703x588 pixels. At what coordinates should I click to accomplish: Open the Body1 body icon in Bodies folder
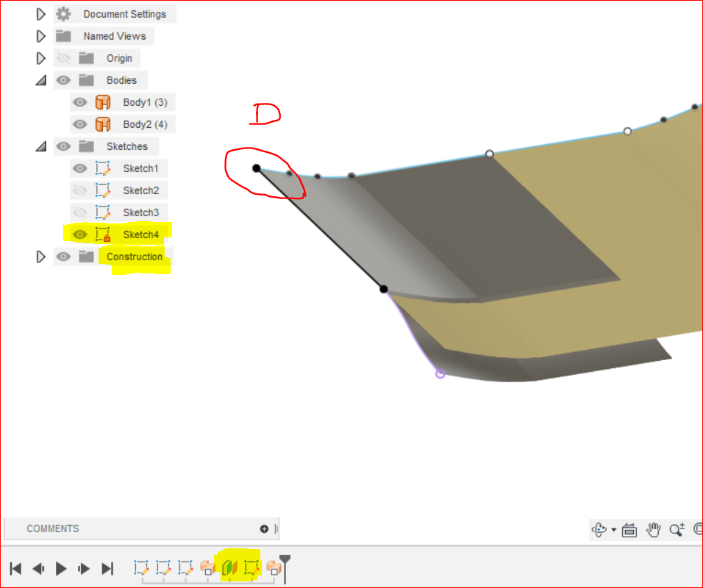pyautogui.click(x=103, y=102)
